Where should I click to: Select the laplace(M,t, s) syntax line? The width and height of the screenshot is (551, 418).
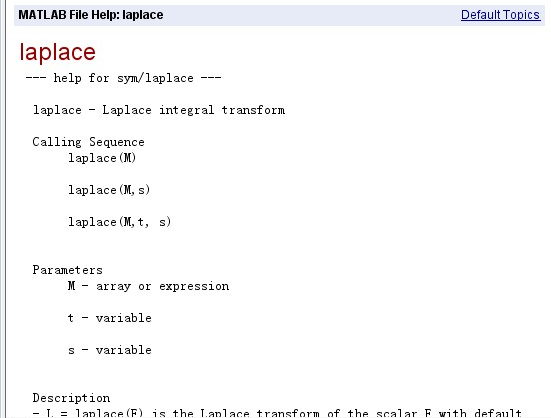pos(119,222)
